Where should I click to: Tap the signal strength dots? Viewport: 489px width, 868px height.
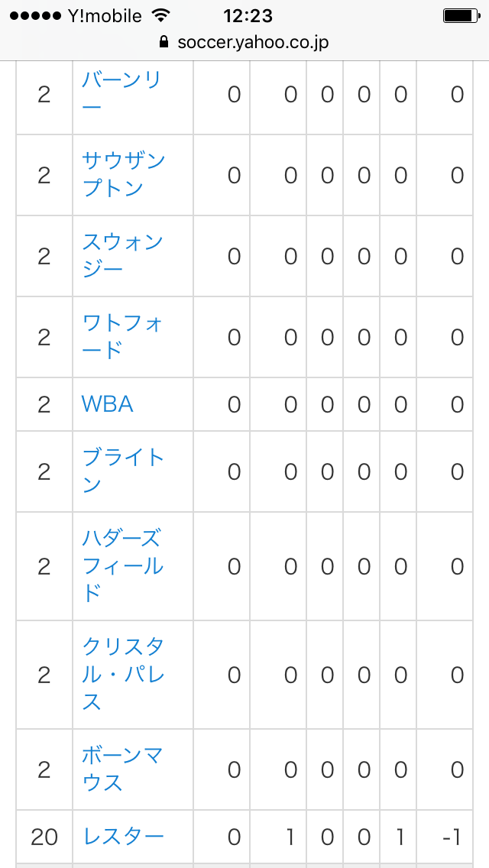click(35, 16)
